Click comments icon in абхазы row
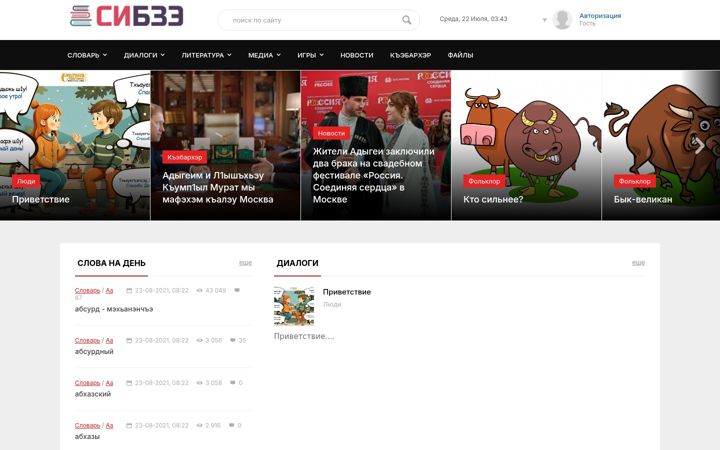This screenshot has height=450, width=720. point(232,425)
